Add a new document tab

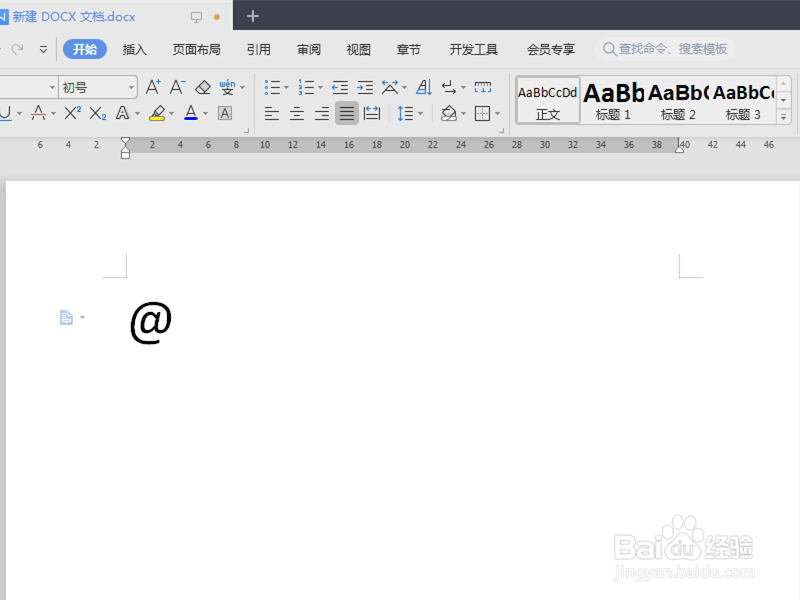coord(253,16)
